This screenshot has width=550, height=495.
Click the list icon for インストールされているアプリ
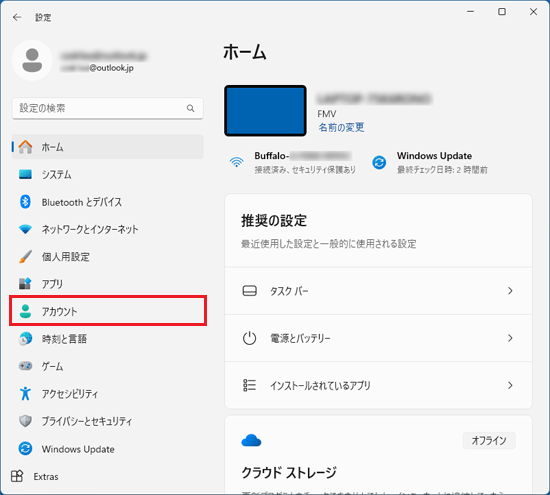[249, 385]
